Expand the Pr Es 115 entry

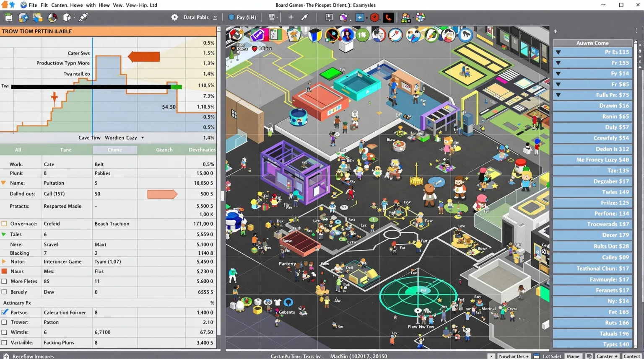pos(558,52)
